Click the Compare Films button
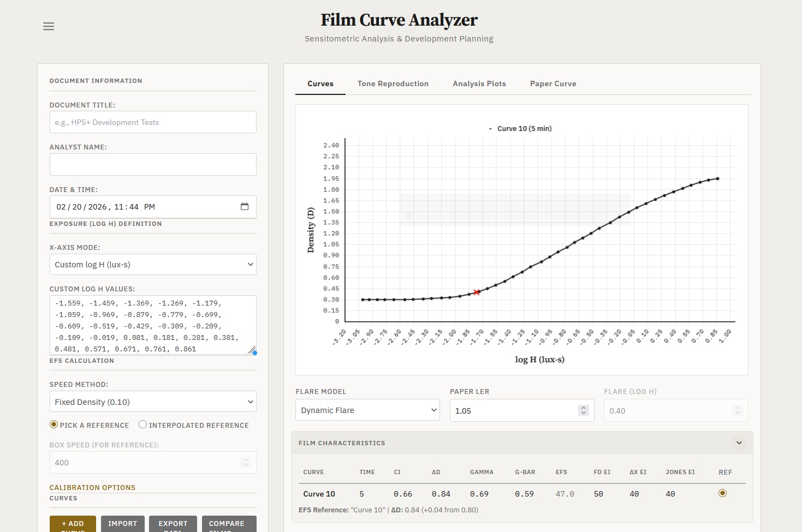802x532 pixels. tap(229, 524)
